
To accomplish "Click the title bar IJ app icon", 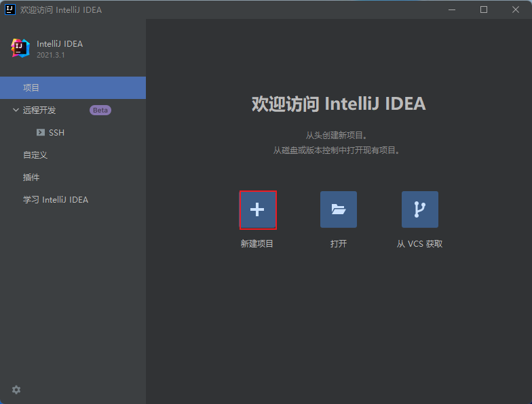I will pos(9,9).
